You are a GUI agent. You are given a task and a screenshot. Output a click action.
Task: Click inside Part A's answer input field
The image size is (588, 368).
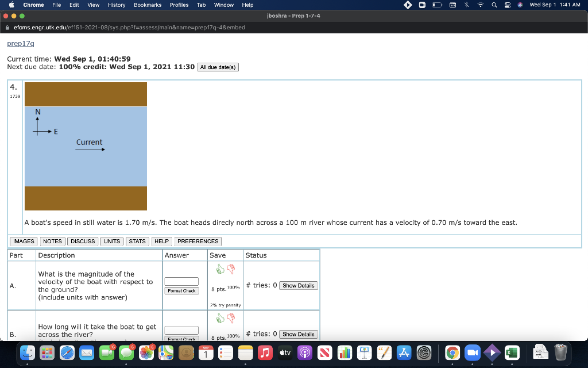[x=181, y=282]
